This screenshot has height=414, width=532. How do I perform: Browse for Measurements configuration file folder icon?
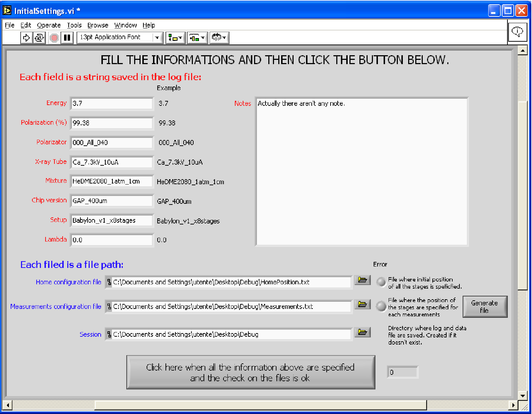coord(363,305)
